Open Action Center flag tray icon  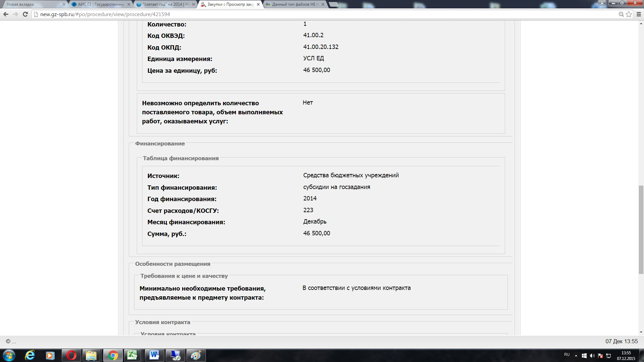click(600, 356)
